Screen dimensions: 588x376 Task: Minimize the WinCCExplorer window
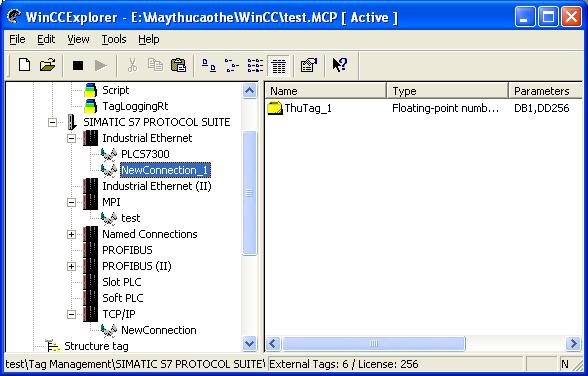[x=525, y=17]
